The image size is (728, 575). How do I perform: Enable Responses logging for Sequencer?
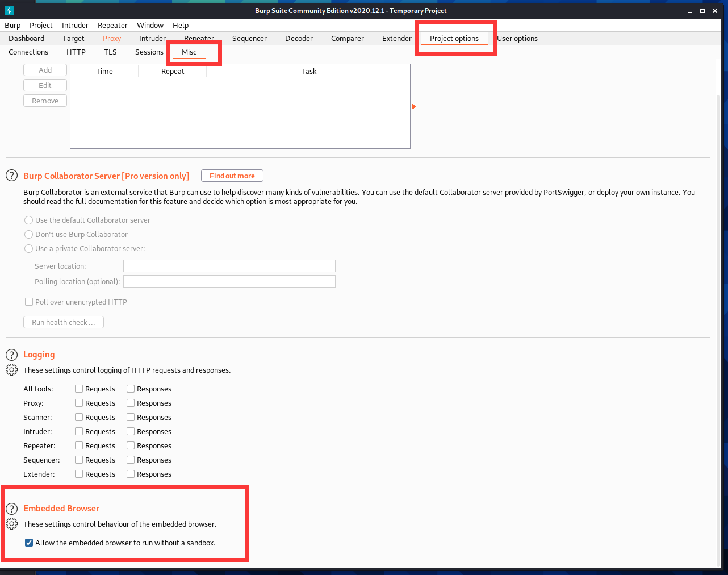(131, 460)
